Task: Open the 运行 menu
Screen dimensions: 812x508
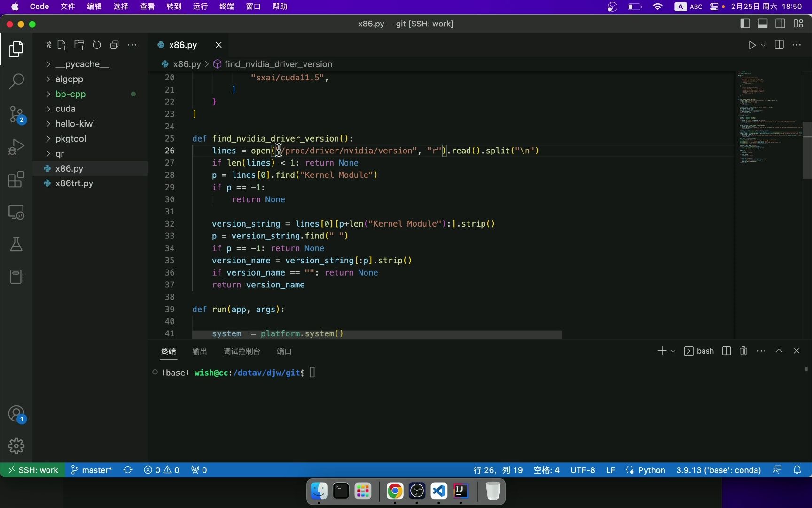Action: coord(200,7)
